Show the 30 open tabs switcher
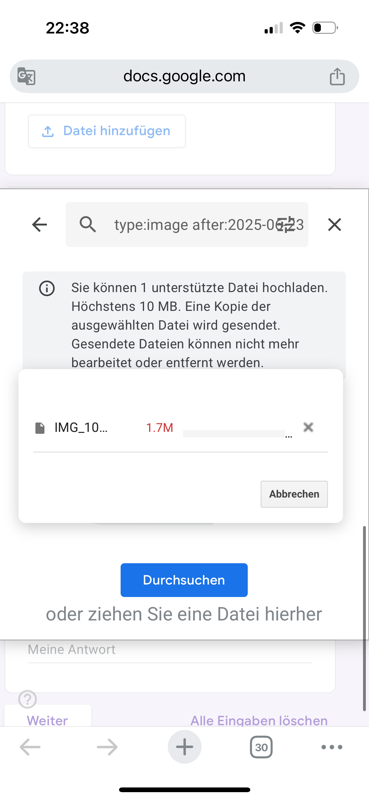Image resolution: width=369 pixels, height=800 pixels. tap(261, 747)
